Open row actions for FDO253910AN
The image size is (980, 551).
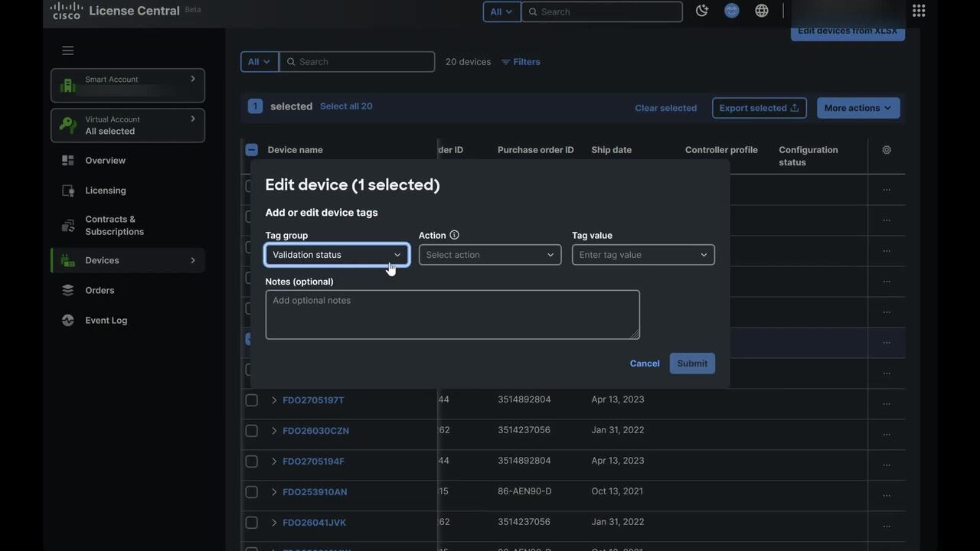coord(887,496)
